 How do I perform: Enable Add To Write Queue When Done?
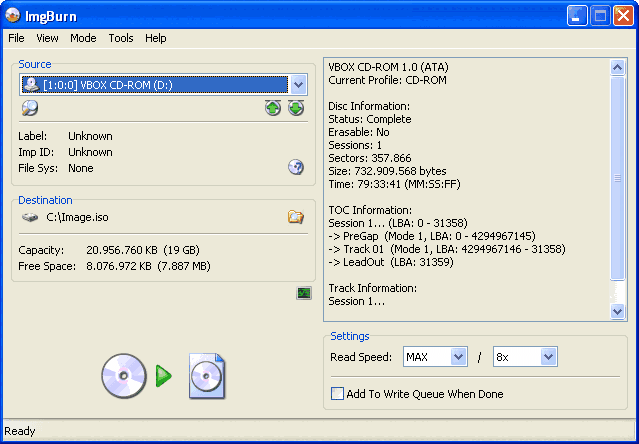337,394
